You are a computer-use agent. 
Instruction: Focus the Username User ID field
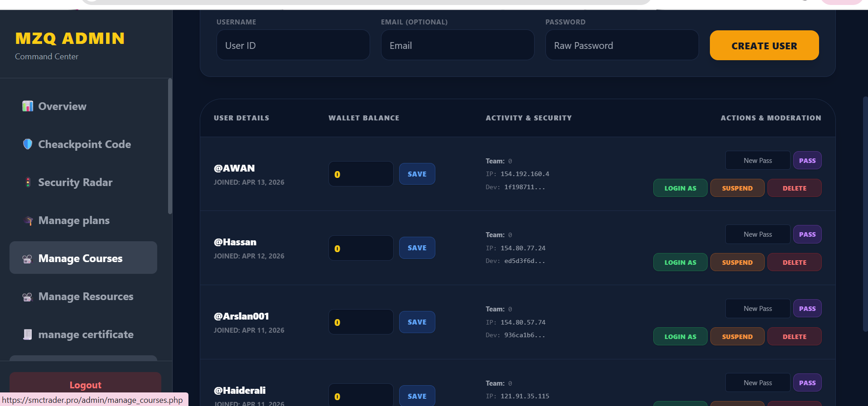[x=293, y=45]
